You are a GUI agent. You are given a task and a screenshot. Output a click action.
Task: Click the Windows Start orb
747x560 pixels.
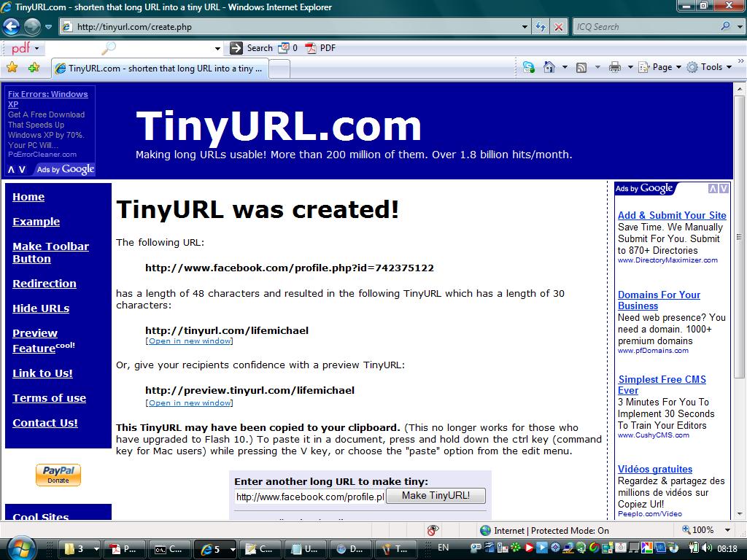click(20, 548)
